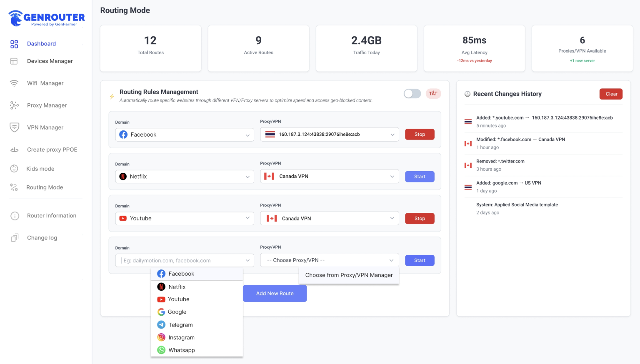The image size is (640, 364).
Task: Click the Create proxy PPOE icon
Action: (x=14, y=150)
